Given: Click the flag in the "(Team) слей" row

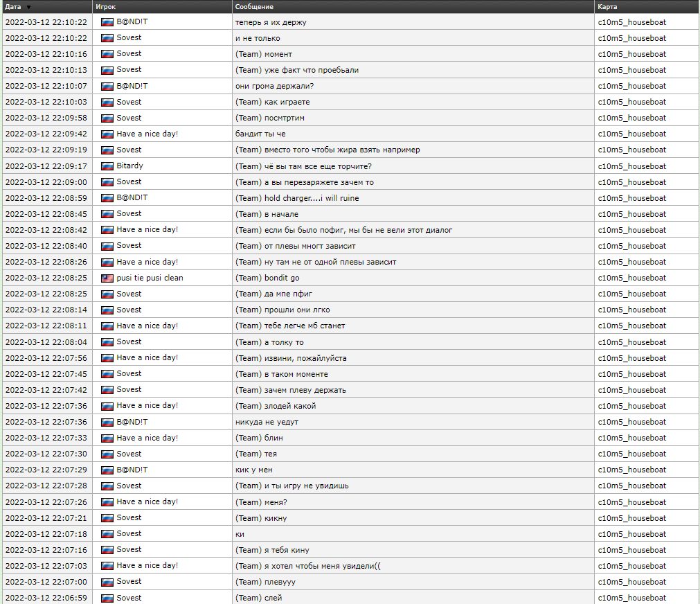Looking at the screenshot, I should 107,598.
